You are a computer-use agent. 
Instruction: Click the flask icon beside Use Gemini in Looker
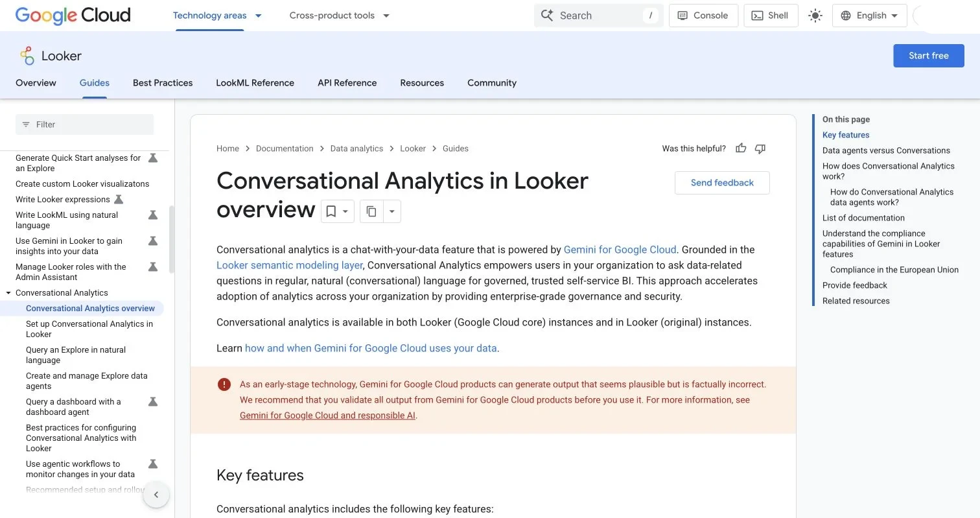pos(153,241)
